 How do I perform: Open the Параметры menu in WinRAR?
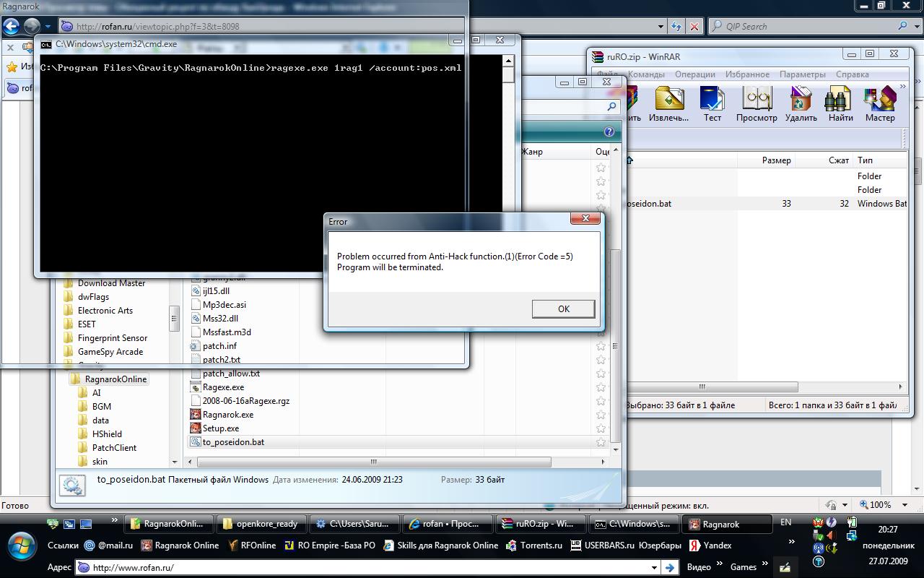[x=802, y=74]
